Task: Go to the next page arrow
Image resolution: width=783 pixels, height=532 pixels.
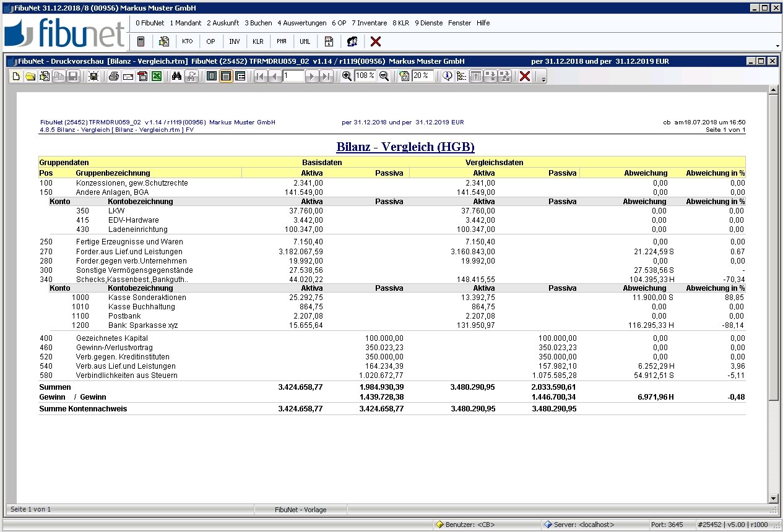Action: (x=312, y=76)
